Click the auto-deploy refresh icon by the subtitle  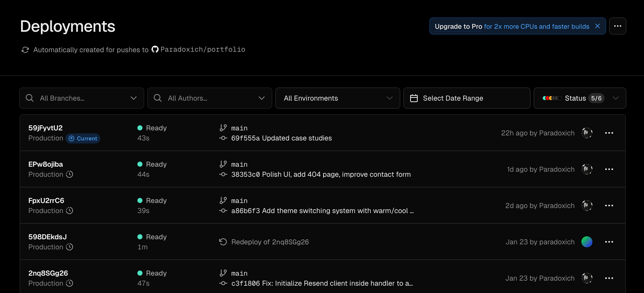coord(25,50)
